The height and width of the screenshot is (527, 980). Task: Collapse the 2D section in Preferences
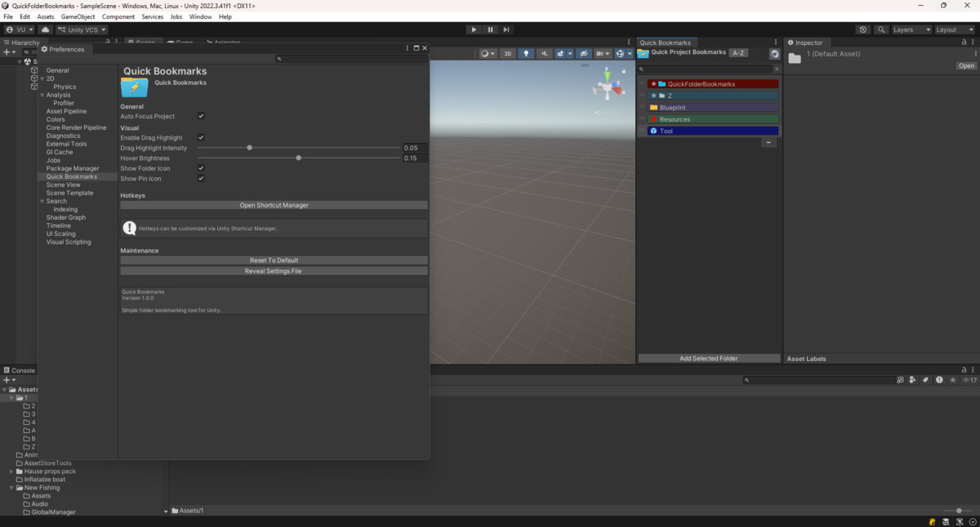tap(41, 78)
